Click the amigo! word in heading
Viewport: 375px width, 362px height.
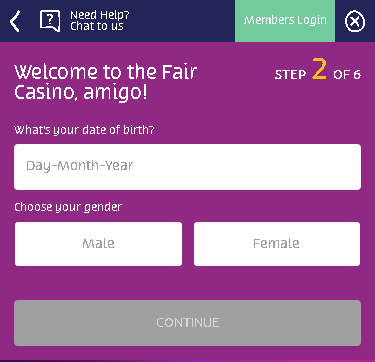click(115, 92)
